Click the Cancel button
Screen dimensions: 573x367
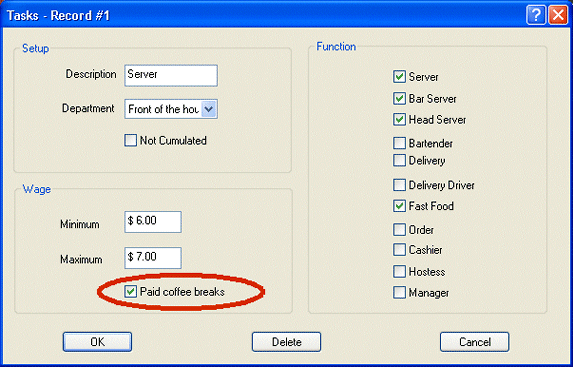(x=474, y=342)
